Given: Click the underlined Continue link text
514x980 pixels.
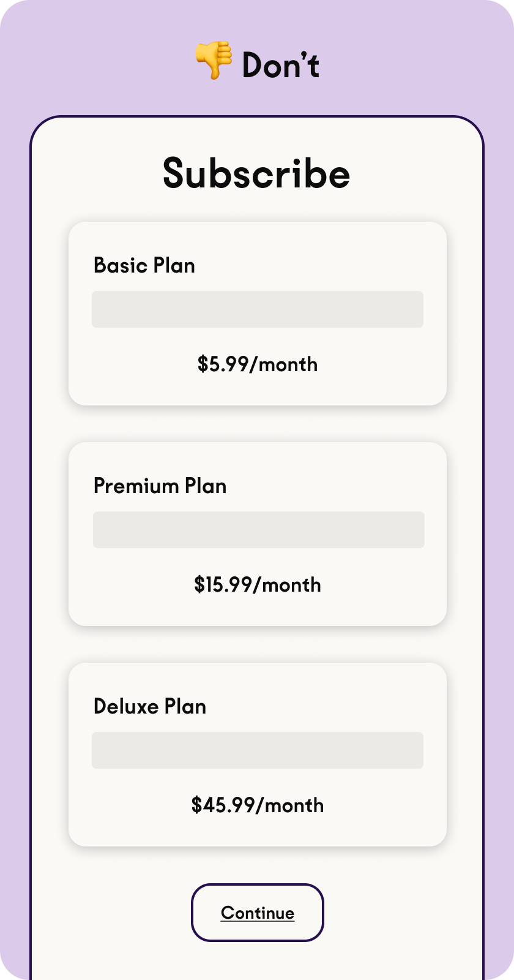Looking at the screenshot, I should pyautogui.click(x=258, y=913).
